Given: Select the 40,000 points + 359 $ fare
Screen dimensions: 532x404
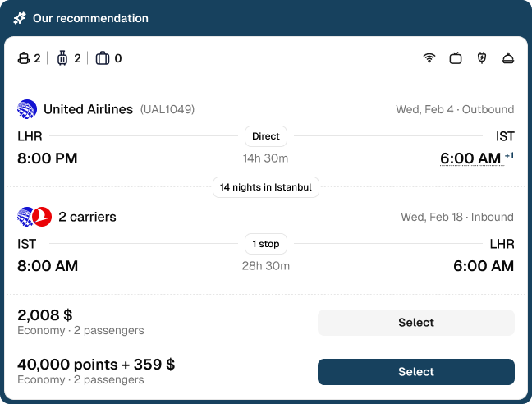Looking at the screenshot, I should coord(416,372).
